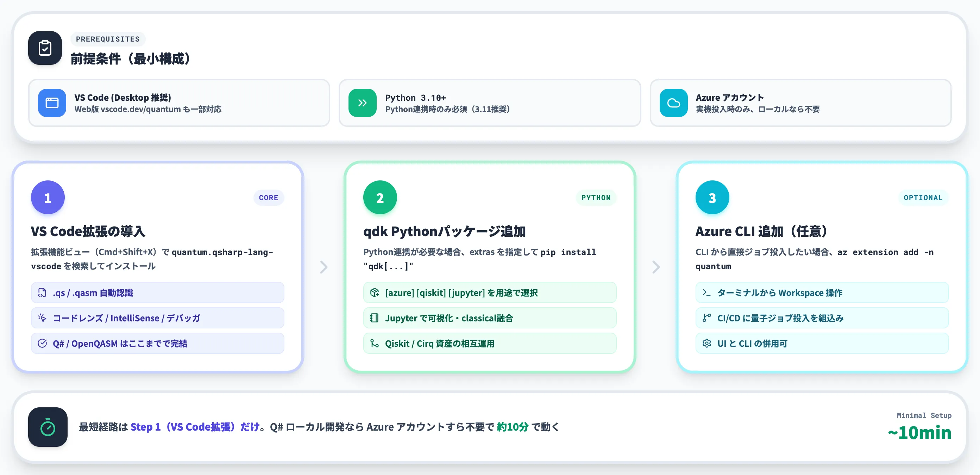Viewport: 980px width, 475px height.
Task: Click the Q# / OpenQASM はここまでで完結 row
Action: 157,343
